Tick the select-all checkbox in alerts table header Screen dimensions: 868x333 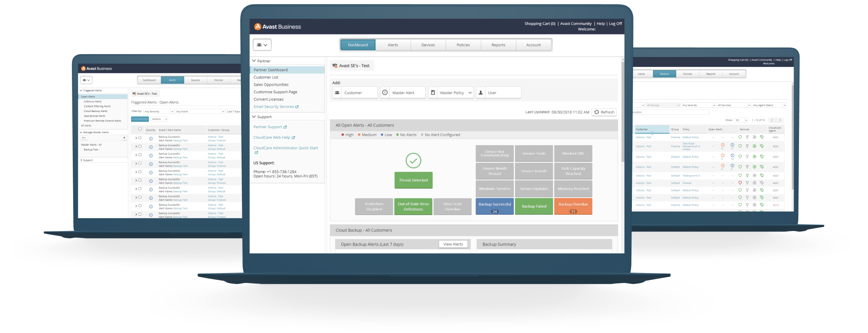point(140,129)
